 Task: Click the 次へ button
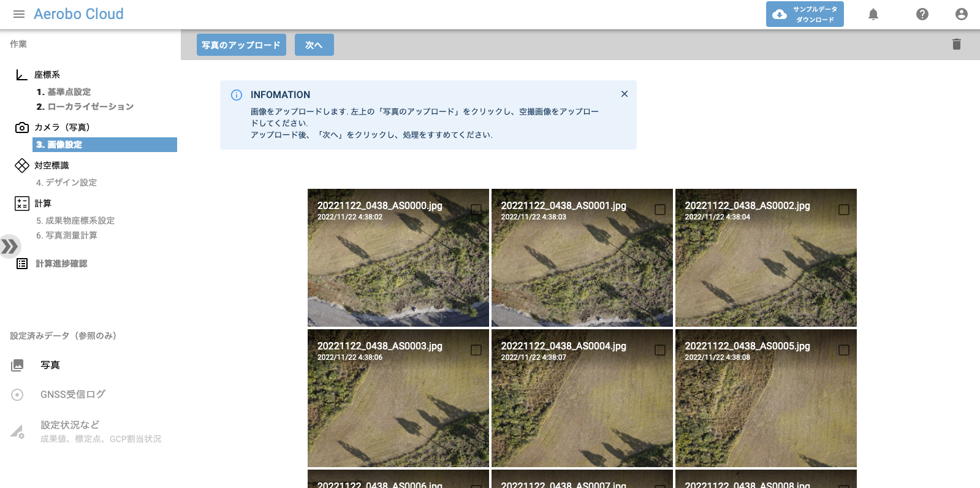click(x=314, y=45)
